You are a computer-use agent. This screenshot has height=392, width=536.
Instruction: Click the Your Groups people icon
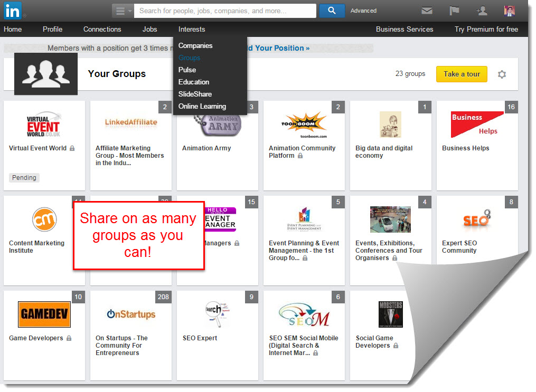(x=46, y=74)
